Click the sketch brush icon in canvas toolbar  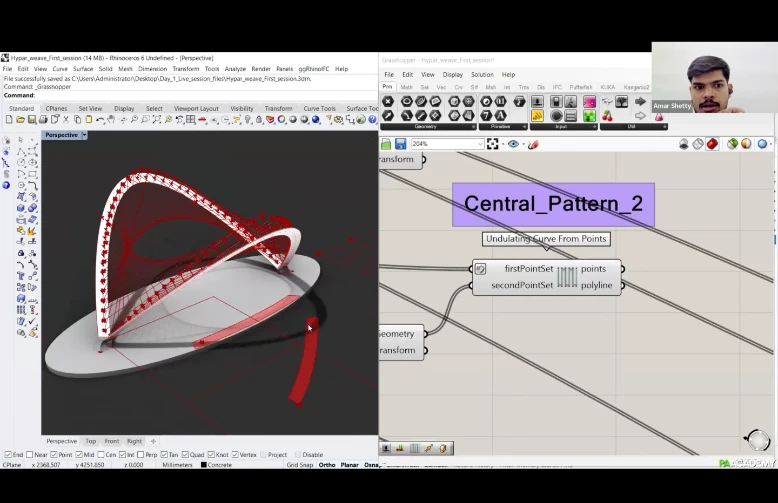click(533, 144)
